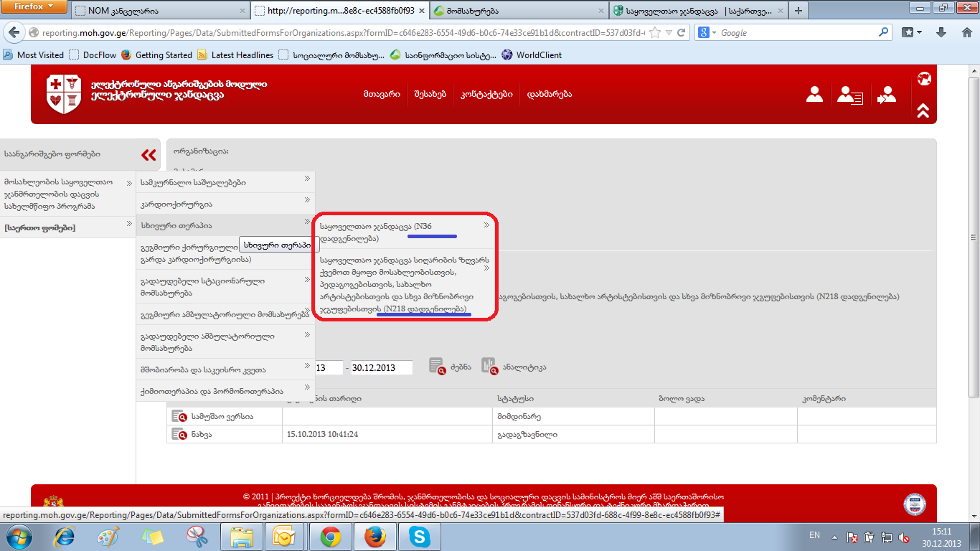Expand the სამკურნალო საშუალებები submenu
The width and height of the screenshot is (980, 551).
225,182
